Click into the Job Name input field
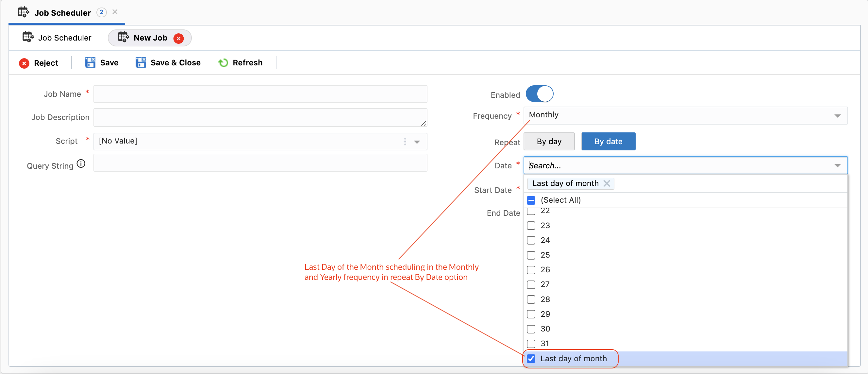 click(260, 94)
